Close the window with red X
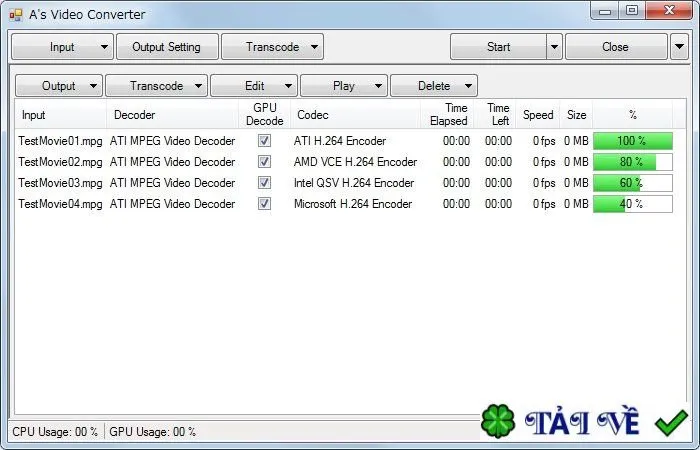Viewport: 700px width, 450px height. coord(669,11)
